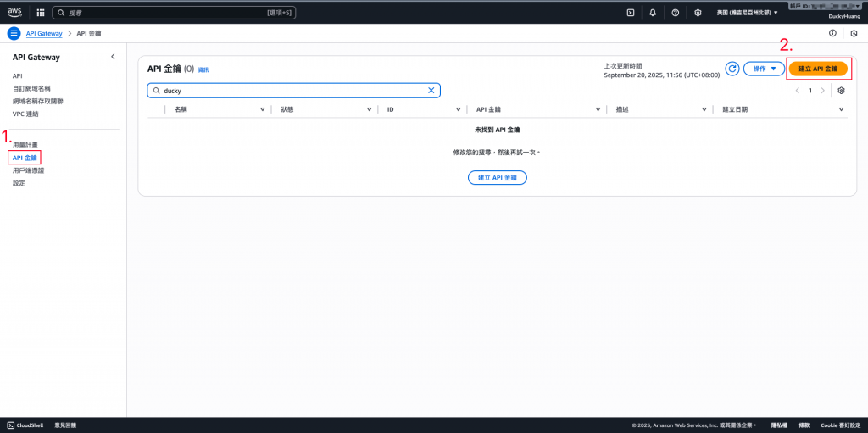Open the services grid menu icon
Screen dimensions: 868x433
click(41, 12)
